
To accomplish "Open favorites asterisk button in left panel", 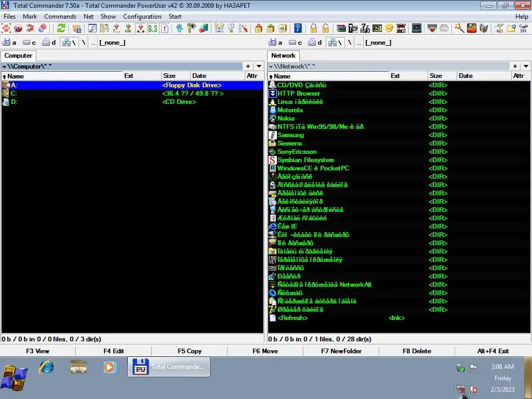I will pos(248,66).
